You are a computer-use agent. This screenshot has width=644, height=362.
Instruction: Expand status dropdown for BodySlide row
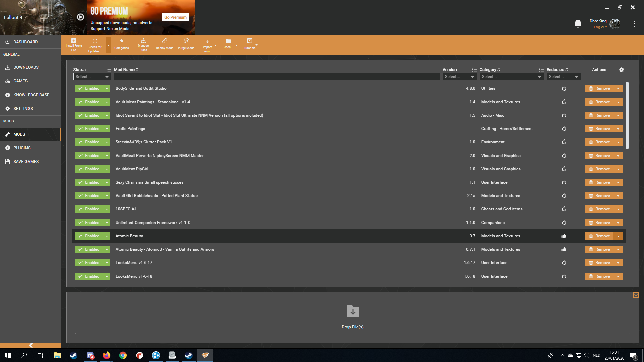pos(107,88)
